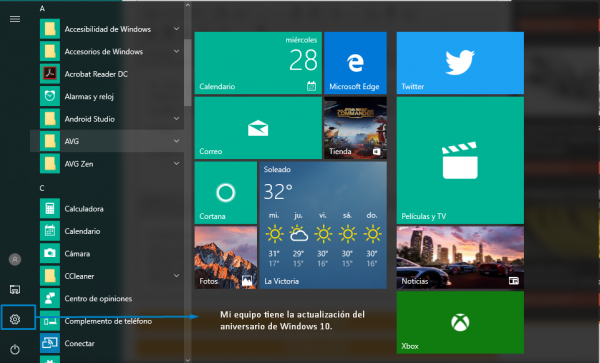Screen dimensions: 600x363
Task: Open Accesorios de Windows folder
Action: point(107,51)
